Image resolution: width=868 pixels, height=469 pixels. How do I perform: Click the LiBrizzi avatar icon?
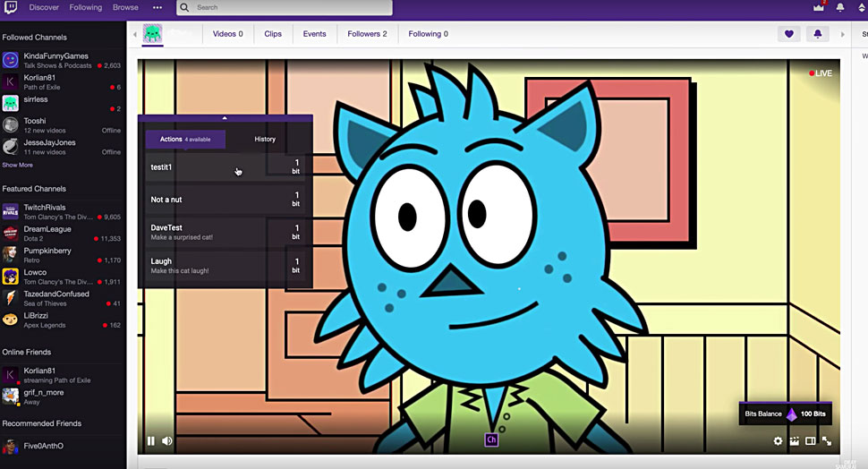[11, 320]
